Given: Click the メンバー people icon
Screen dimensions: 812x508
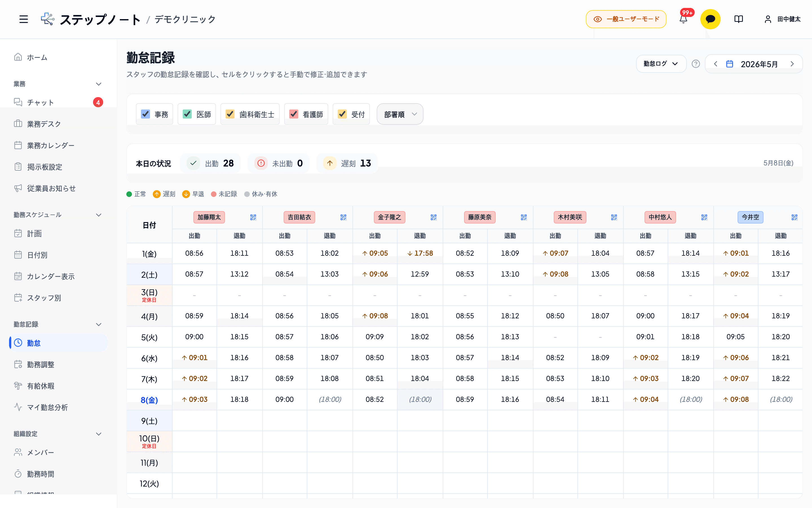Looking at the screenshot, I should coord(18,452).
